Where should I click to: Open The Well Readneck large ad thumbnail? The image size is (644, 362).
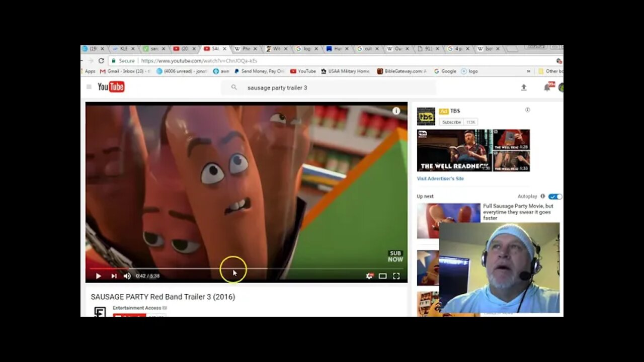pyautogui.click(x=455, y=150)
